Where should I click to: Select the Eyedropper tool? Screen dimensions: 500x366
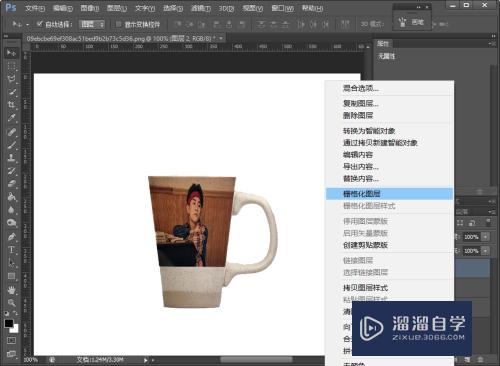pos(11,118)
